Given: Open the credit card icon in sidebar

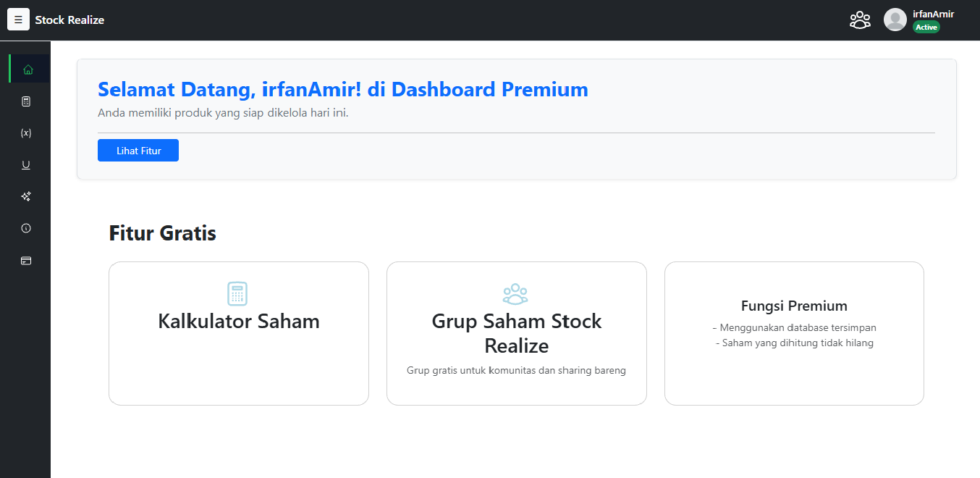Looking at the screenshot, I should click(x=26, y=260).
